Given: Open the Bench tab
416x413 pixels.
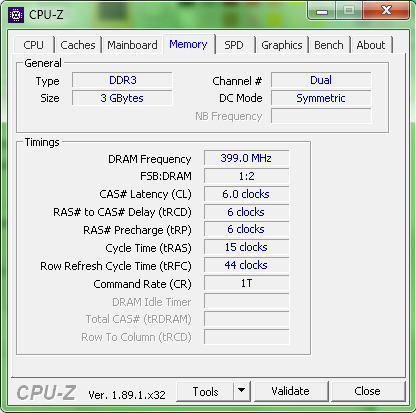Looking at the screenshot, I should 329,45.
